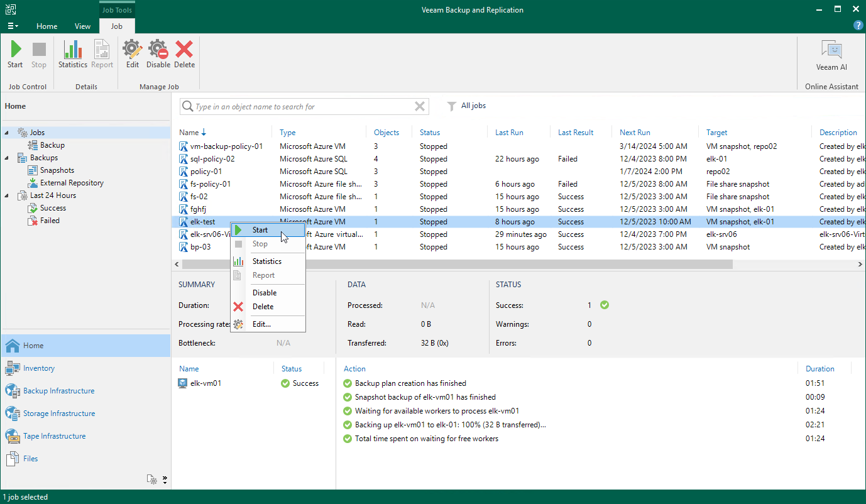Click the Duration column header in action log

point(820,369)
